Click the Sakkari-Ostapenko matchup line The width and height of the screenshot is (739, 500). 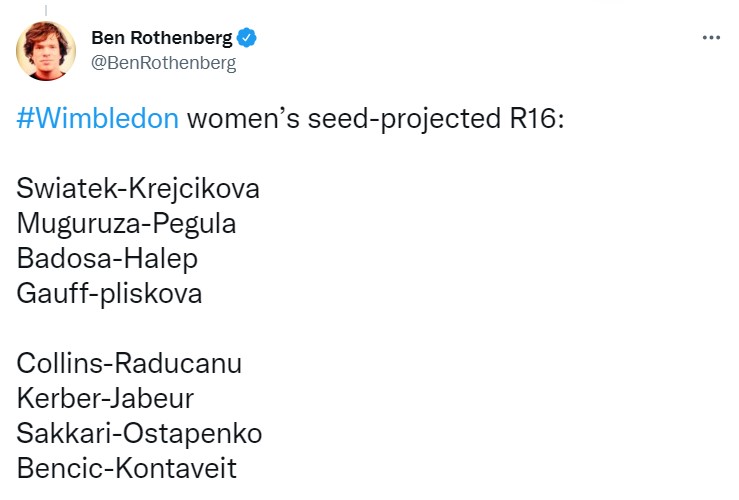point(140,433)
